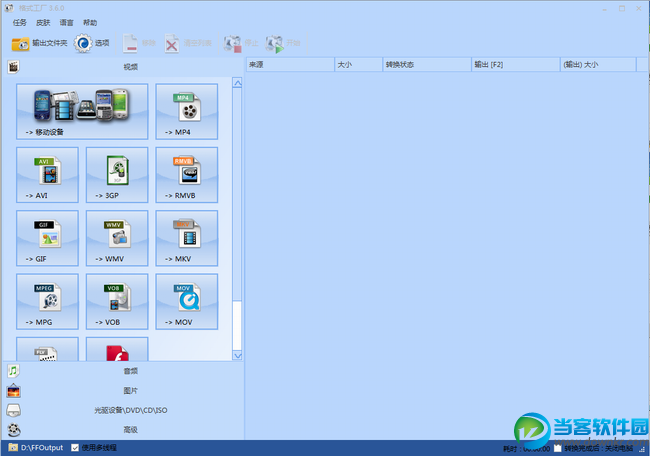
Task: Click the scroll up arrow of format list
Action: (237, 83)
